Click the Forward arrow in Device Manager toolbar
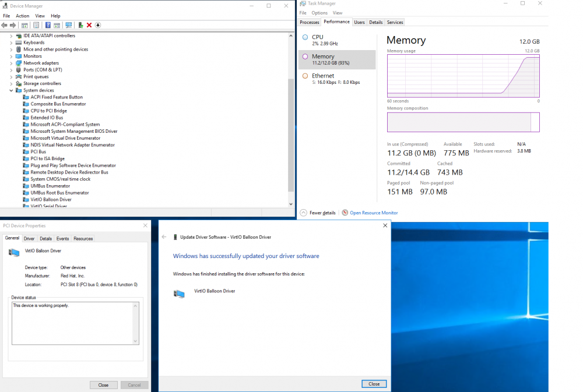Screen dimensions: 583x392 (13, 25)
